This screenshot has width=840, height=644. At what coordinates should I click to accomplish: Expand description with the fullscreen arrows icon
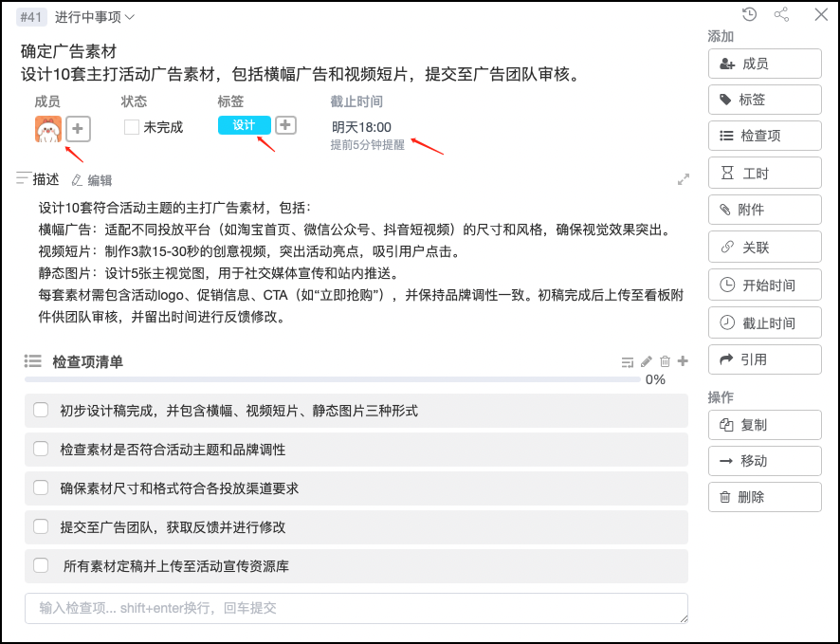pos(684,179)
